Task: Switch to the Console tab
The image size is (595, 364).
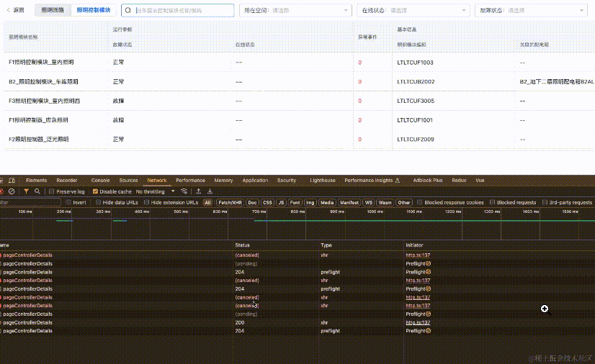Action: [100, 181]
